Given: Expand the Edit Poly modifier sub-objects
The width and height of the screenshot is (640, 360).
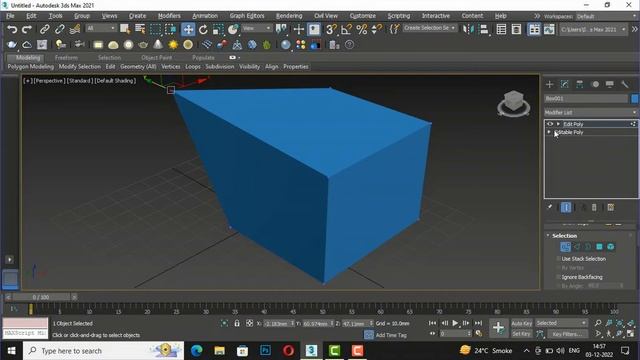Looking at the screenshot, I should coord(558,124).
